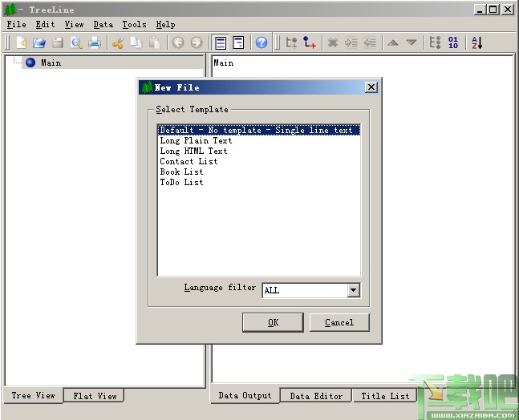Viewport: 519px width, 420px height.
Task: Click the Indent node icon
Action: click(x=351, y=42)
